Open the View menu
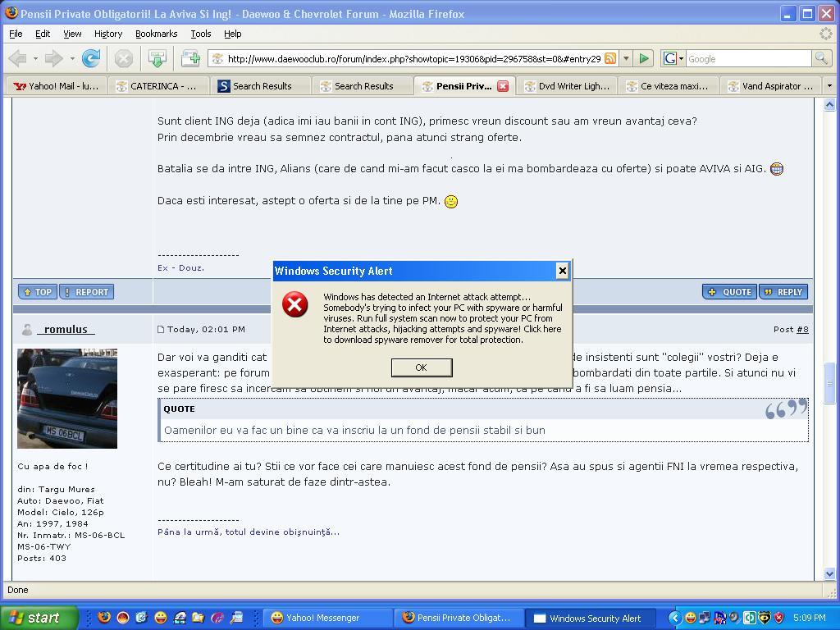The image size is (840, 630). click(72, 34)
